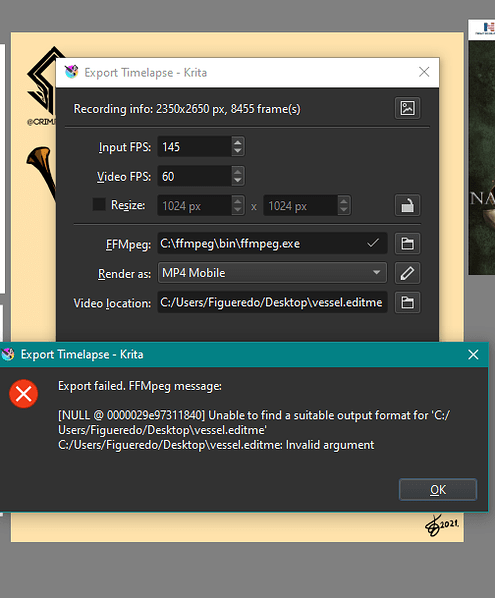Increase the resize width value
The width and height of the screenshot is (495, 598).
(238, 201)
